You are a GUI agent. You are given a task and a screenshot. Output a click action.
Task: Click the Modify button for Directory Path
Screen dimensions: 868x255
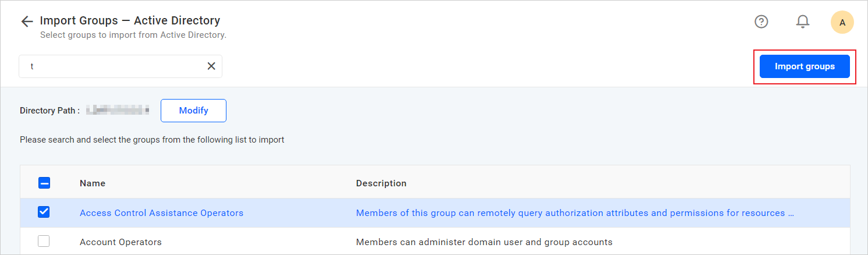pos(193,111)
